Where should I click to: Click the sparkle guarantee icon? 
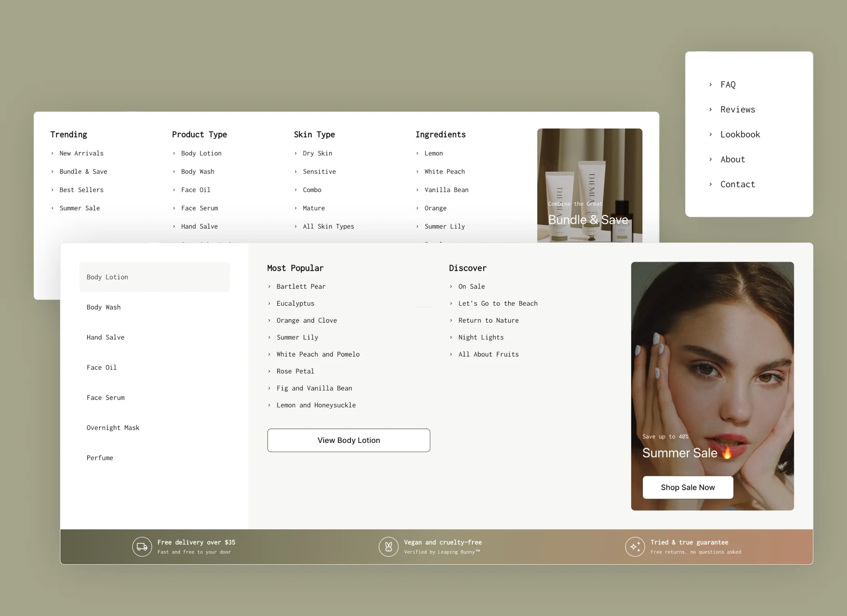(635, 546)
